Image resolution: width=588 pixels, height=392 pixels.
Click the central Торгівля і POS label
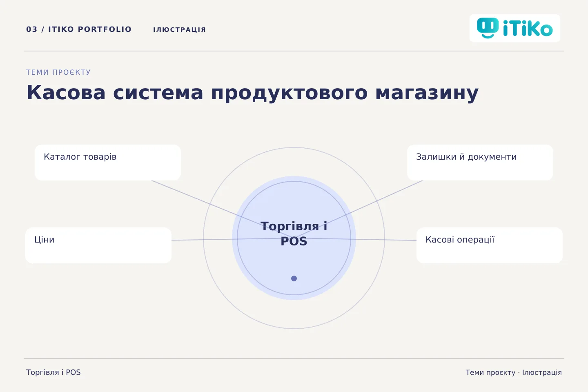click(294, 234)
